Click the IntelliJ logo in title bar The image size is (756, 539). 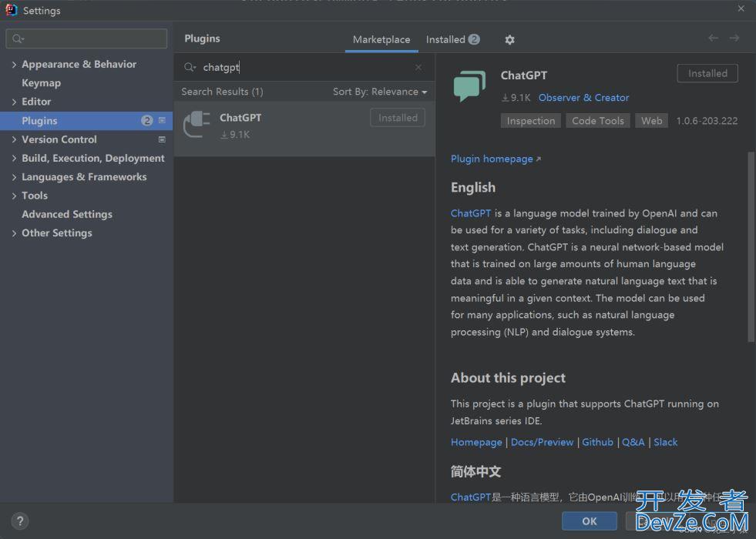coord(11,10)
